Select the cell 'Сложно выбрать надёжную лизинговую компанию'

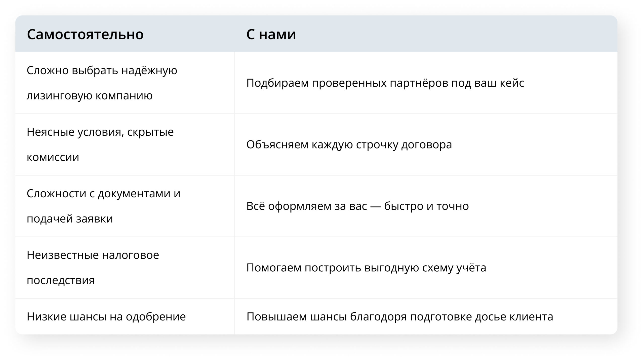coord(125,83)
